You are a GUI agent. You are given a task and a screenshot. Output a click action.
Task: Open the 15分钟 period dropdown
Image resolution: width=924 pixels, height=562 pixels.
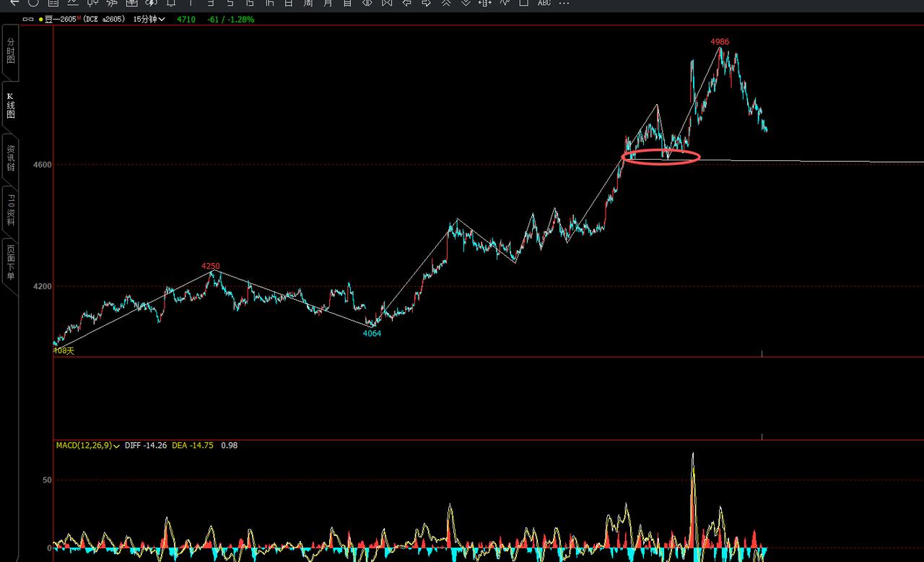(149, 20)
